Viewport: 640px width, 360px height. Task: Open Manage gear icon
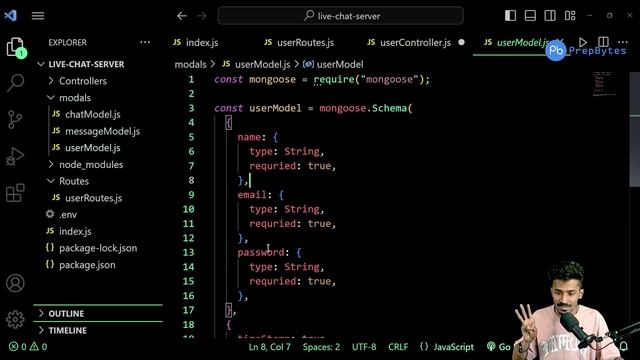[16, 319]
